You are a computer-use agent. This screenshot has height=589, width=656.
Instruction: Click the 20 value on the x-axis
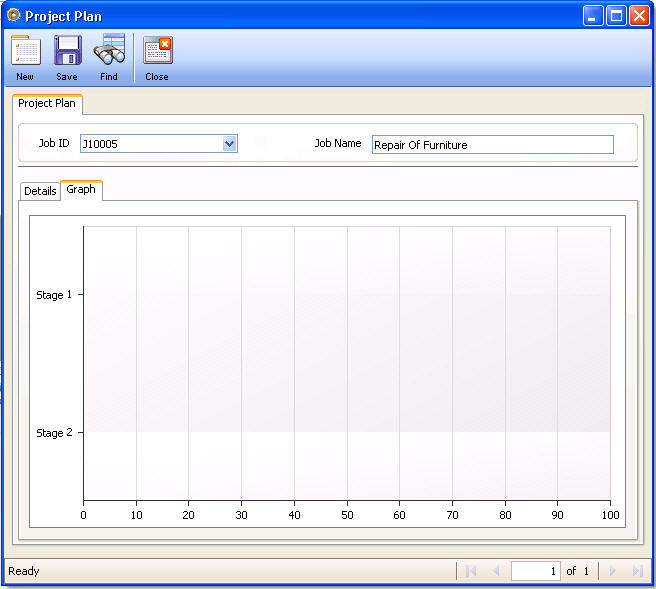[188, 515]
